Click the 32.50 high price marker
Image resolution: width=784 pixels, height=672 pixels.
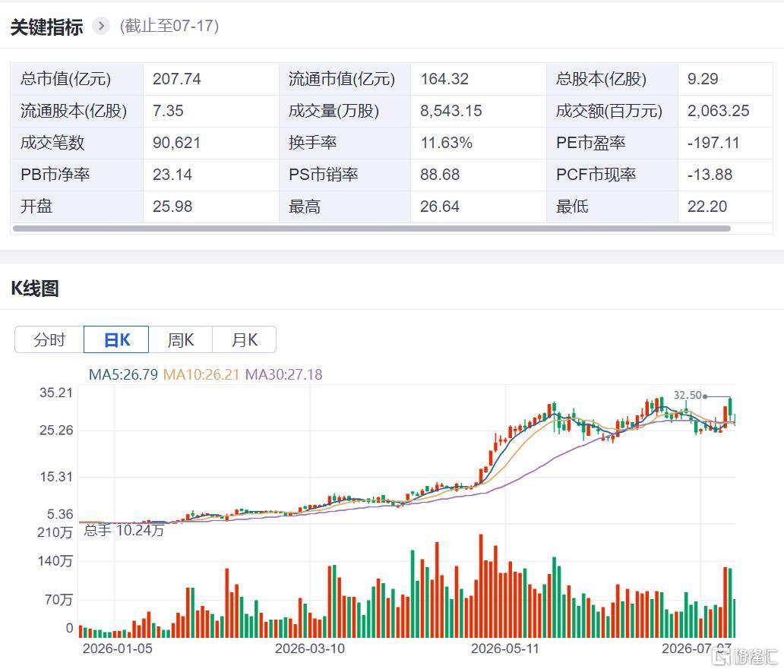pyautogui.click(x=688, y=395)
